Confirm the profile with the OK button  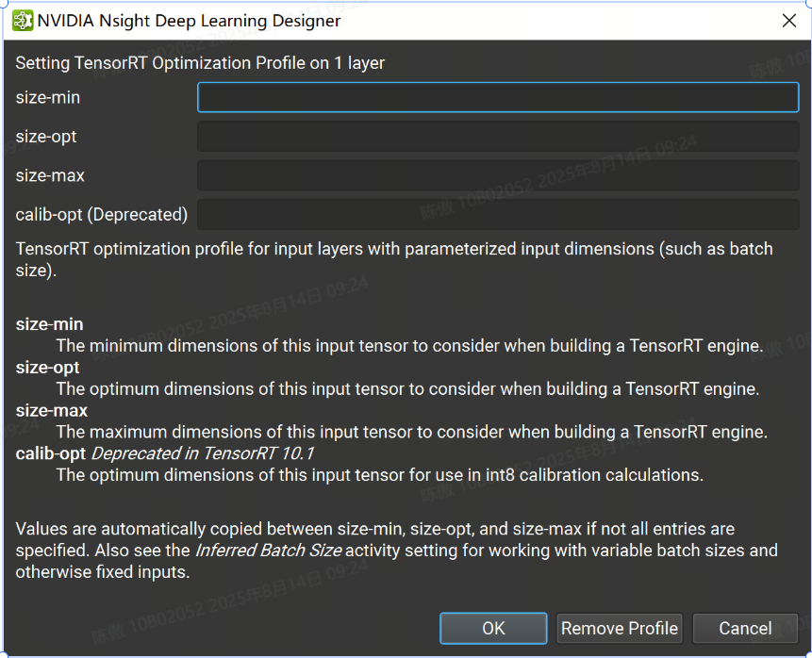493,629
